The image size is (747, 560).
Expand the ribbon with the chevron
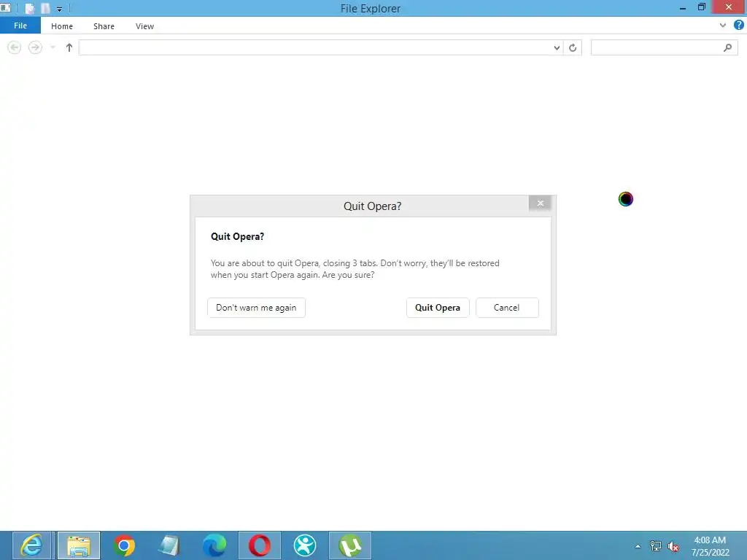pos(723,26)
